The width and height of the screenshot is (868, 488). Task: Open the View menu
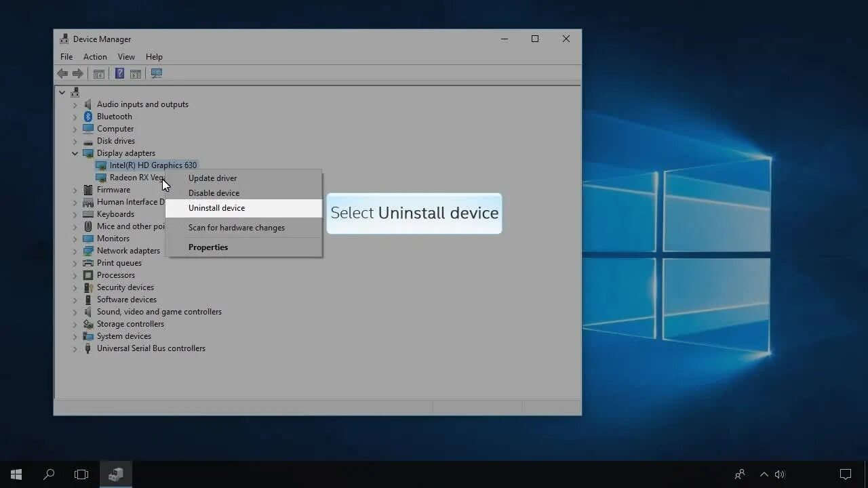(126, 57)
